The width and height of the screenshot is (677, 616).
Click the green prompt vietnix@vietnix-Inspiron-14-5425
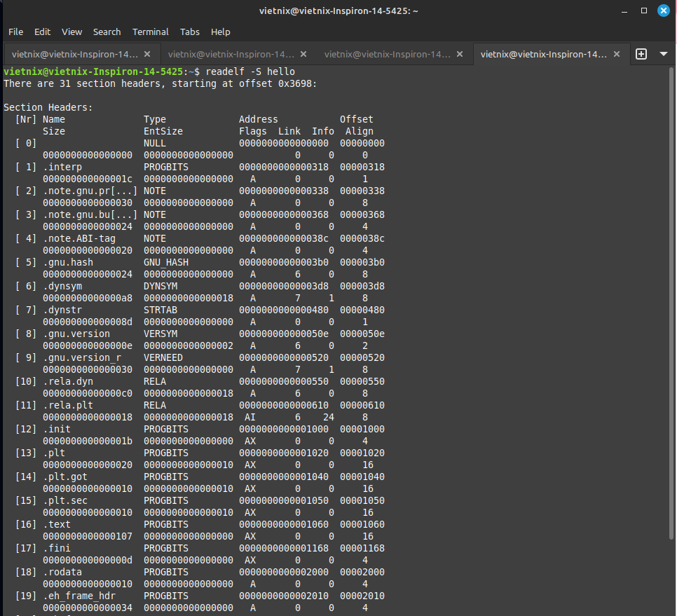click(x=93, y=71)
